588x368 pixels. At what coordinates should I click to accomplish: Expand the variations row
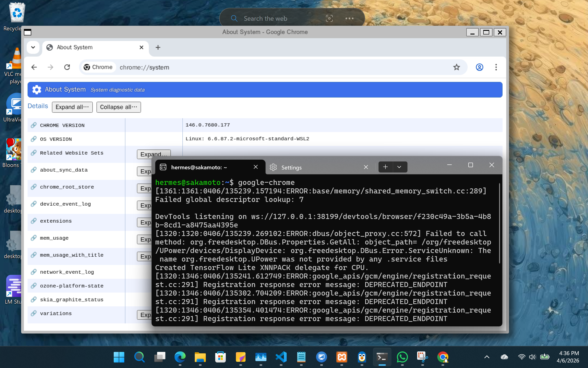(x=144, y=315)
